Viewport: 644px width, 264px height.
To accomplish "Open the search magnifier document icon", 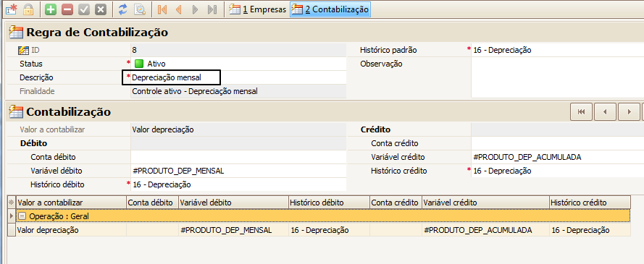I will [x=140, y=9].
